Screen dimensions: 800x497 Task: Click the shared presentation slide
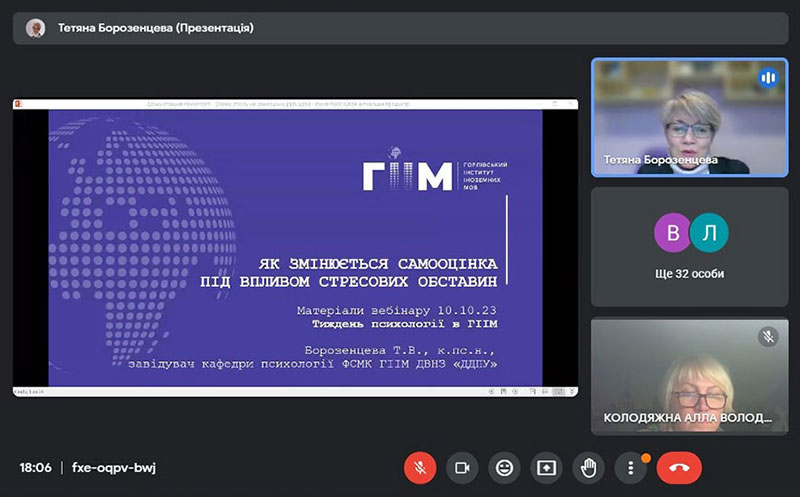(x=295, y=248)
